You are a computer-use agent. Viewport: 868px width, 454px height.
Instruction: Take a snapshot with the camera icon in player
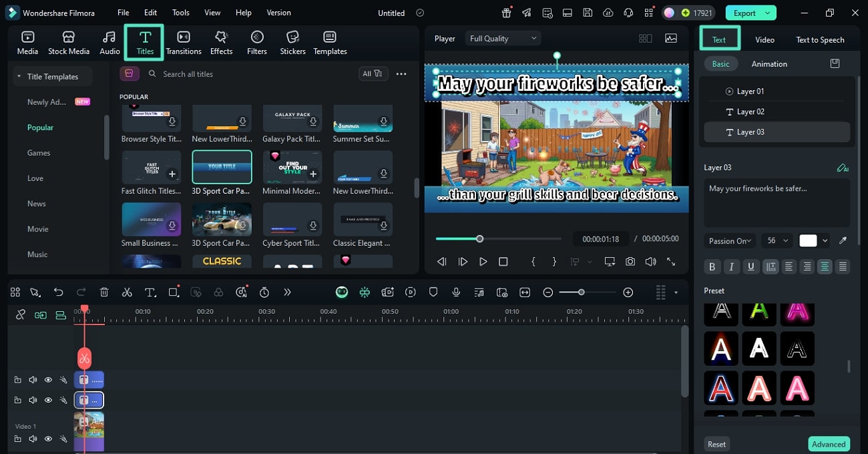point(630,262)
